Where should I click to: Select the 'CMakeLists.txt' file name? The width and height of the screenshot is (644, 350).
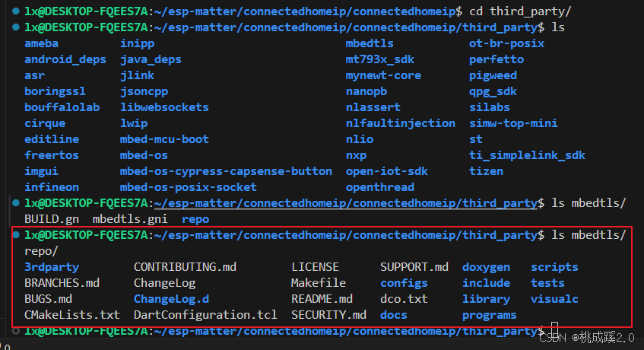72,316
